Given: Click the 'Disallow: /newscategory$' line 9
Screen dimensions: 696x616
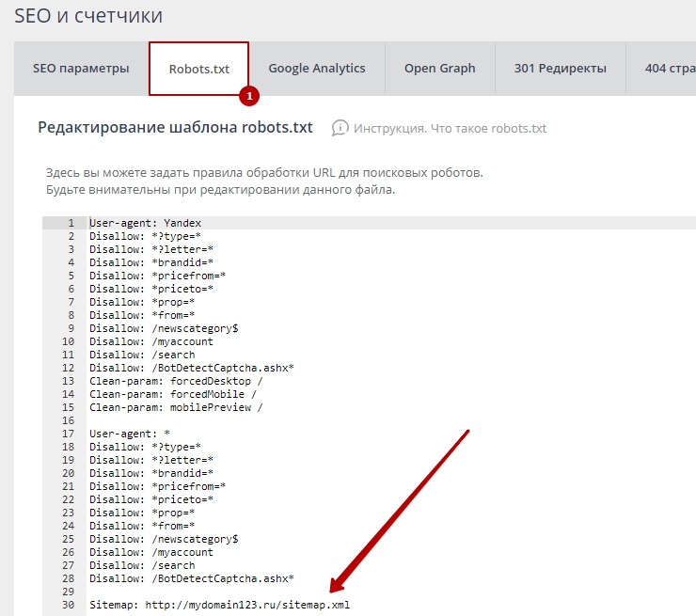Looking at the screenshot, I should pyautogui.click(x=164, y=328).
